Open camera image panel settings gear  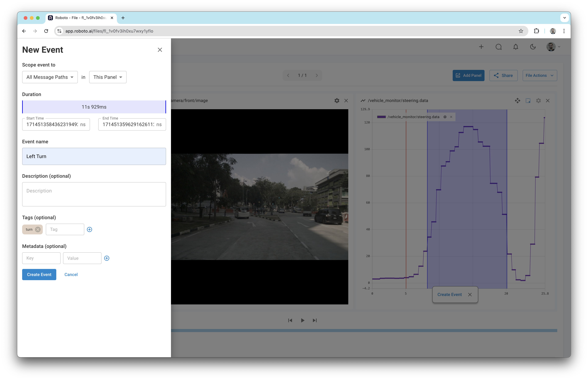coord(337,101)
